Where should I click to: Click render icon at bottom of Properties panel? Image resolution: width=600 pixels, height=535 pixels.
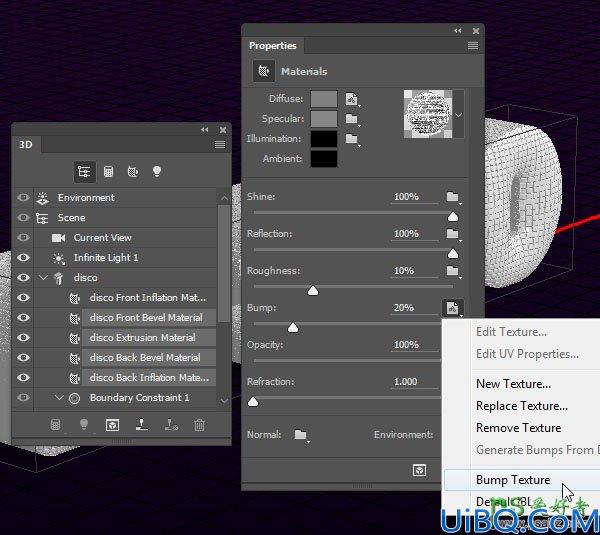[x=419, y=470]
